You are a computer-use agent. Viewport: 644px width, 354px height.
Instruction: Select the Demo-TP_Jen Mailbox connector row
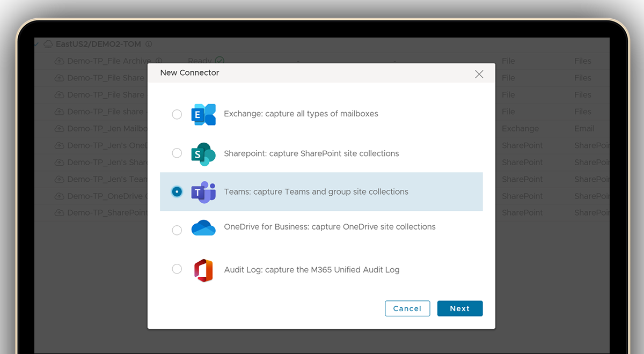click(322, 129)
